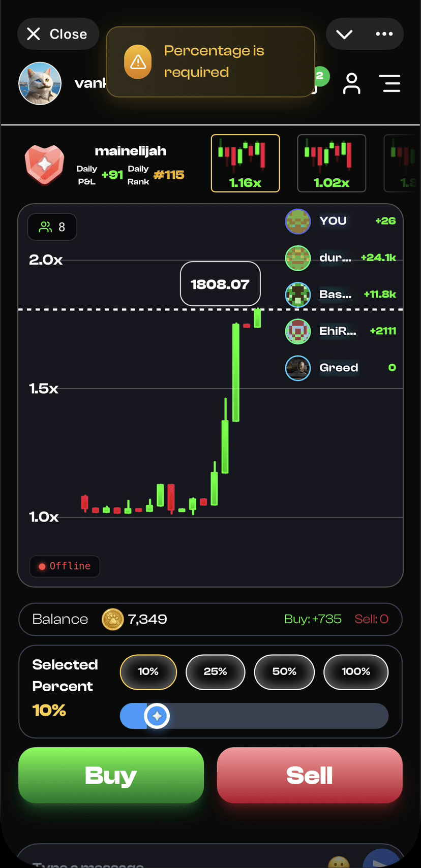Viewport: 421px width, 868px height.
Task: Select the 10% percent option
Action: (x=148, y=671)
